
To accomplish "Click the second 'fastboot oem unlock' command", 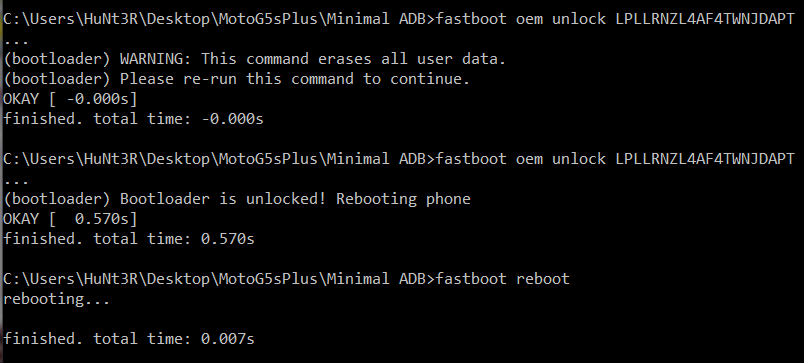I will 520,159.
